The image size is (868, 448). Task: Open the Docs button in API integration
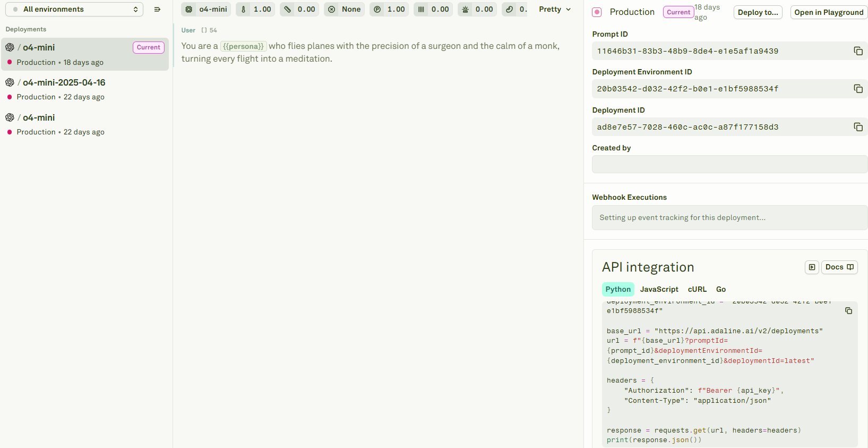pos(839,267)
